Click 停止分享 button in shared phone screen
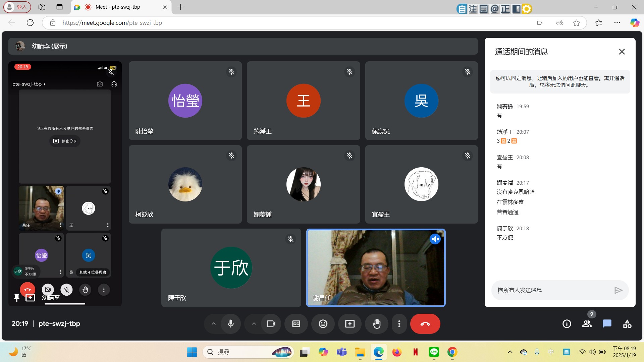Image resolution: width=644 pixels, height=362 pixels. [65, 141]
